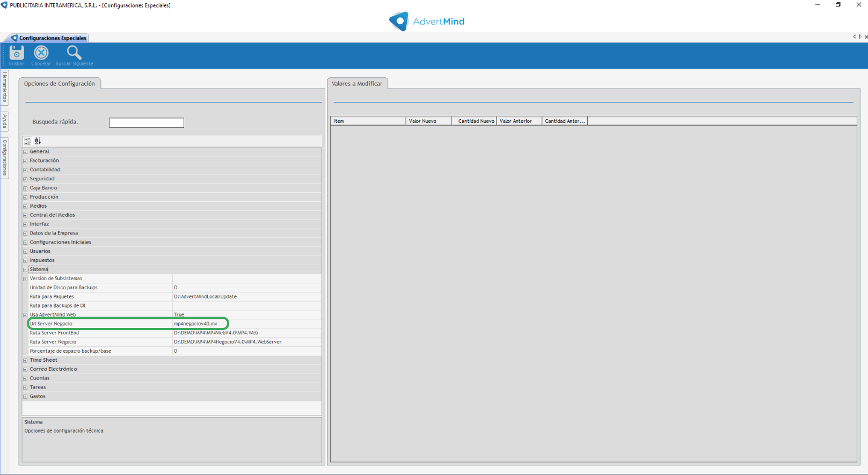Expand the Impuestos category
Screen dimensions: 868x475
click(25, 261)
